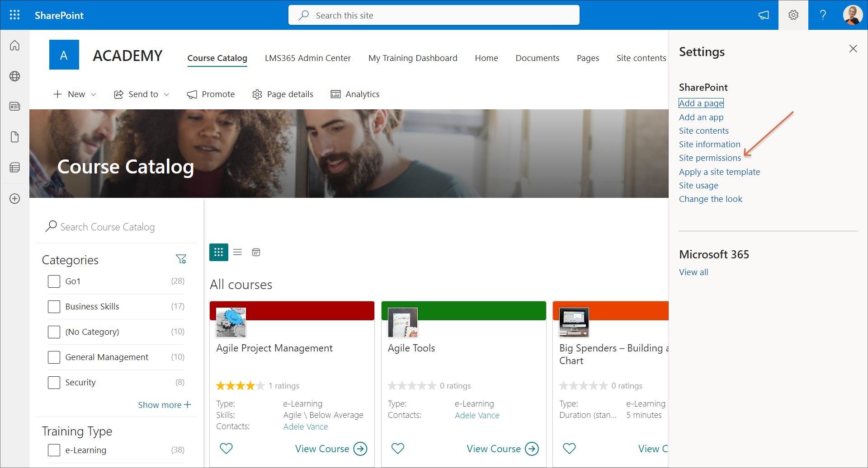Open the Send to dropdown
Screen dimensions: 868x468
pos(142,94)
